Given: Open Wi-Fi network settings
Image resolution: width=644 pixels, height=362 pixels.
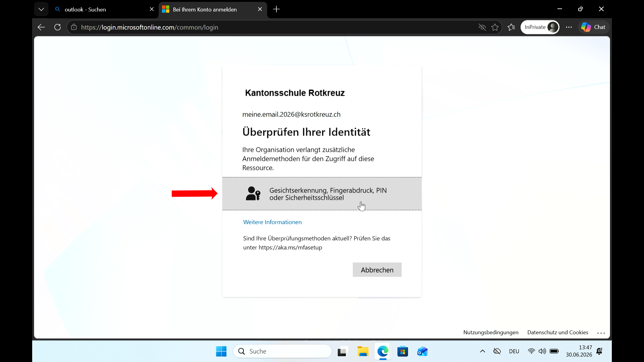Looking at the screenshot, I should [x=531, y=351].
